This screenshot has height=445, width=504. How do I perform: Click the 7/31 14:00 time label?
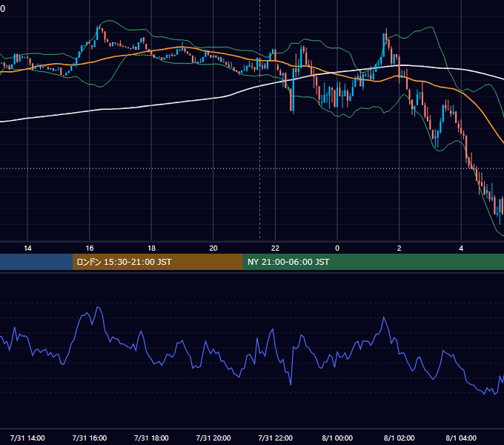coord(27,438)
